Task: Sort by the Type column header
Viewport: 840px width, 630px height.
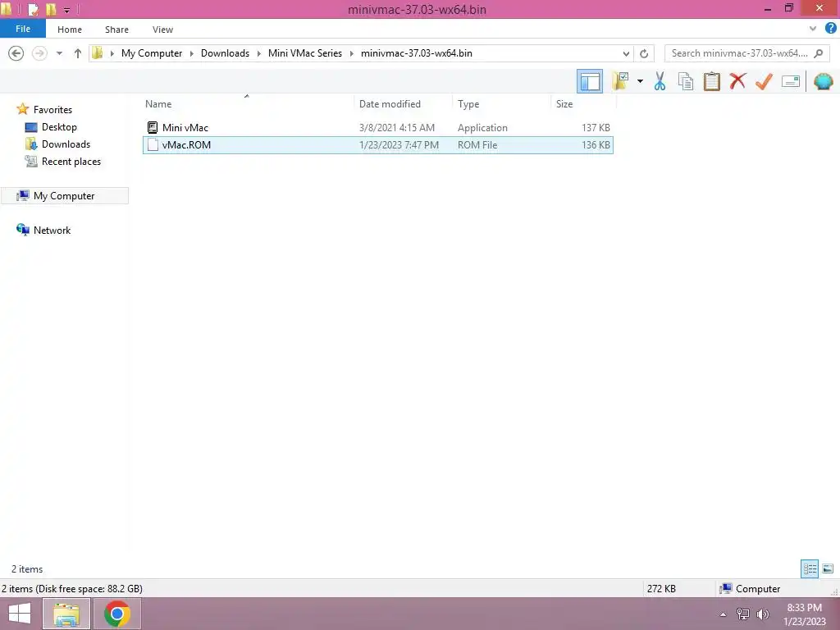Action: [501, 104]
